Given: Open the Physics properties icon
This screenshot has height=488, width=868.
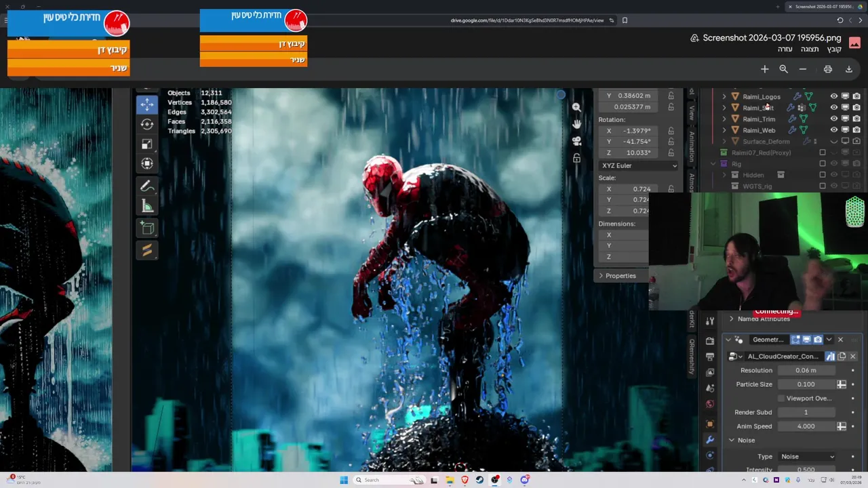Looking at the screenshot, I should pos(710,455).
